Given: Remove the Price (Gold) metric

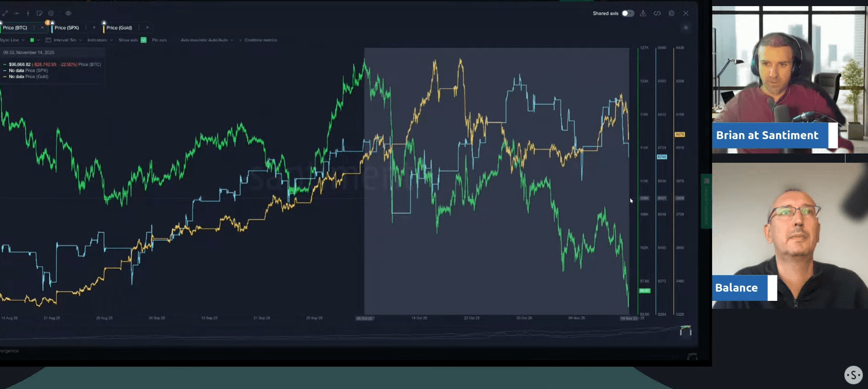Looking at the screenshot, I should point(147,28).
